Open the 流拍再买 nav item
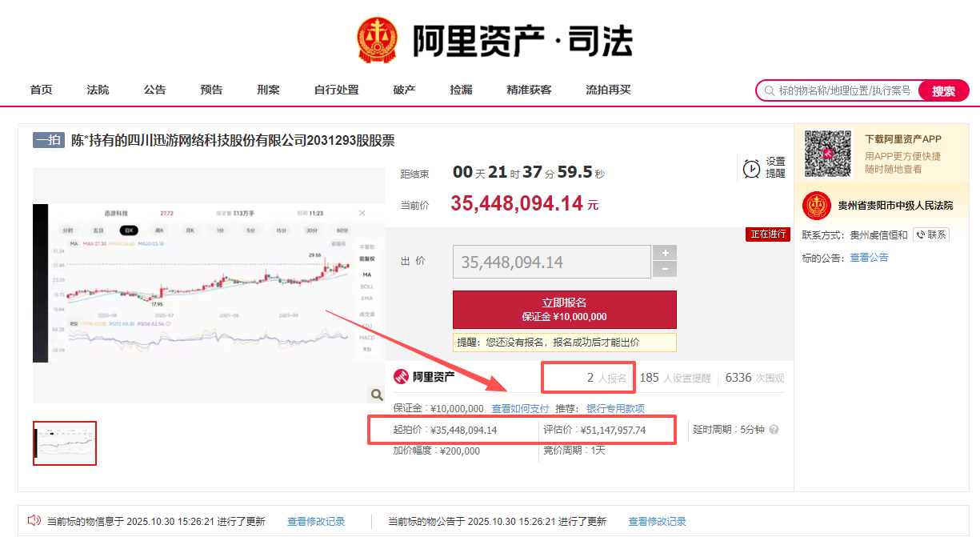The height and width of the screenshot is (537, 980). click(609, 90)
